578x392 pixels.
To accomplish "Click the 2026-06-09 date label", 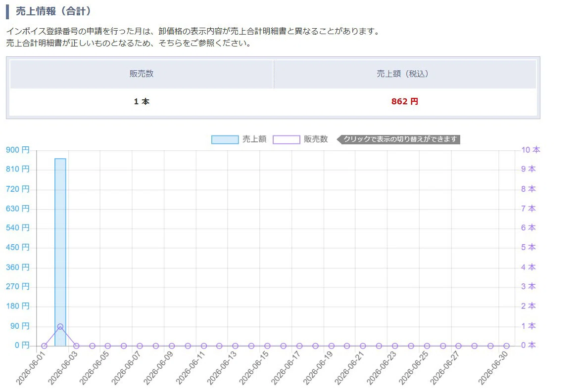I will (158, 368).
